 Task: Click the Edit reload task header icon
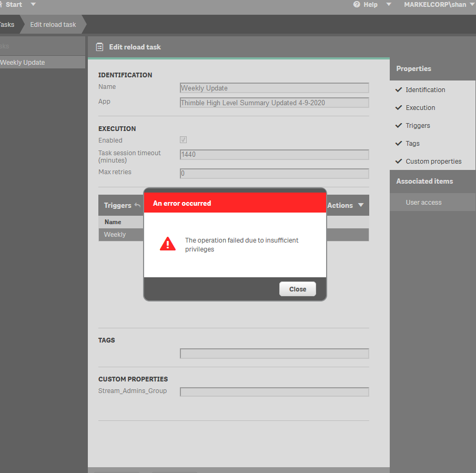pyautogui.click(x=99, y=47)
